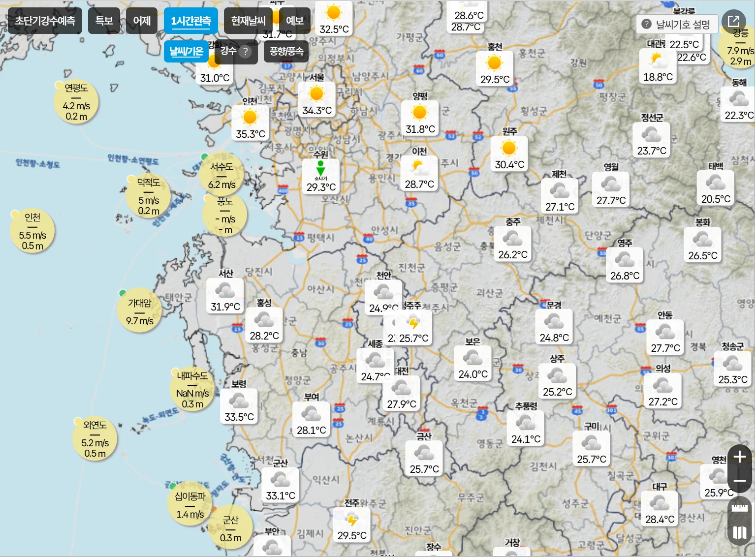Click the lightning icon at 청주
756x557 pixels.
pyautogui.click(x=413, y=323)
